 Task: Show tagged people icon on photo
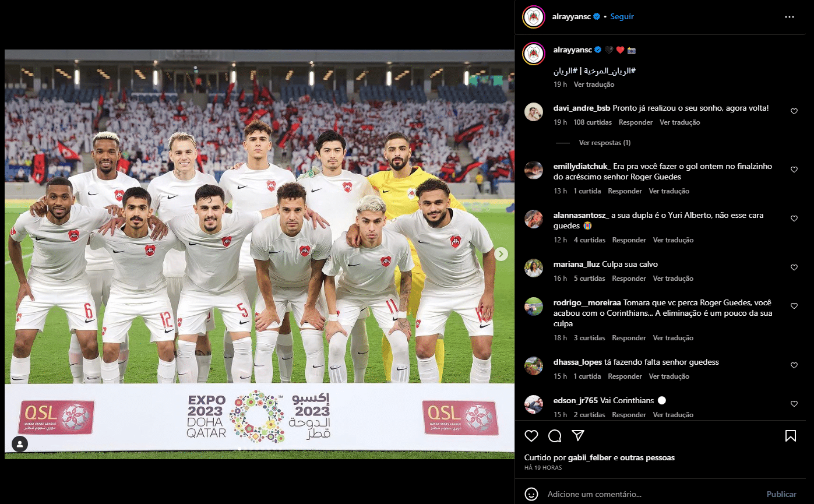pyautogui.click(x=20, y=444)
